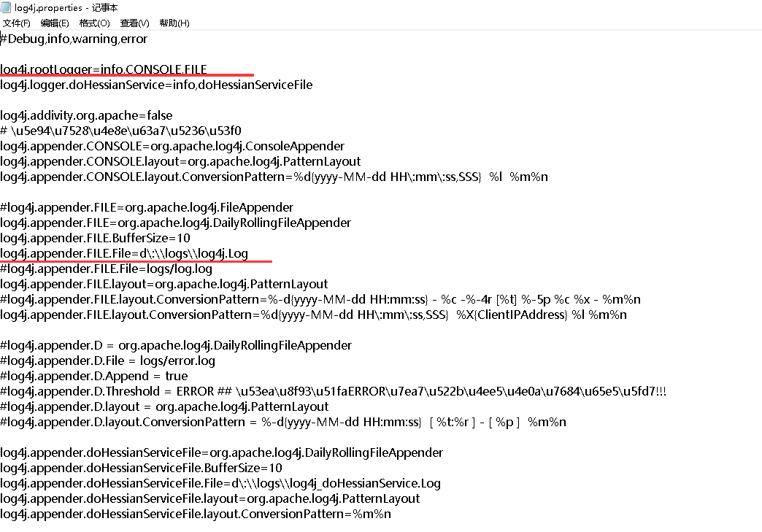The height and width of the screenshot is (532, 762).
Task: Place cursor in #Debug,info,warning,error line
Action: pyautogui.click(x=74, y=39)
